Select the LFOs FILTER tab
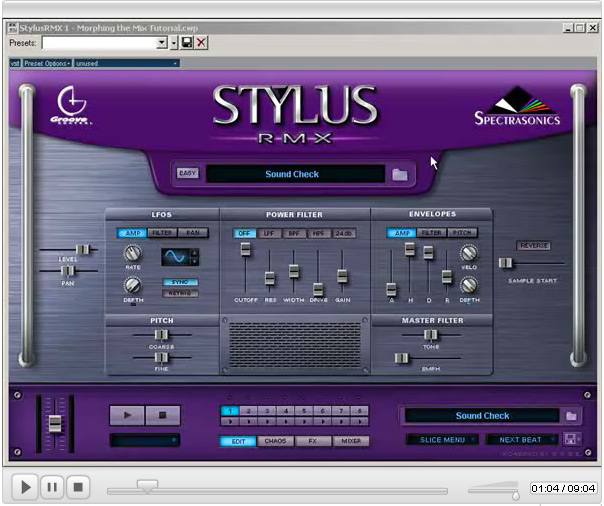Viewport: 604px width, 506px height. click(162, 233)
